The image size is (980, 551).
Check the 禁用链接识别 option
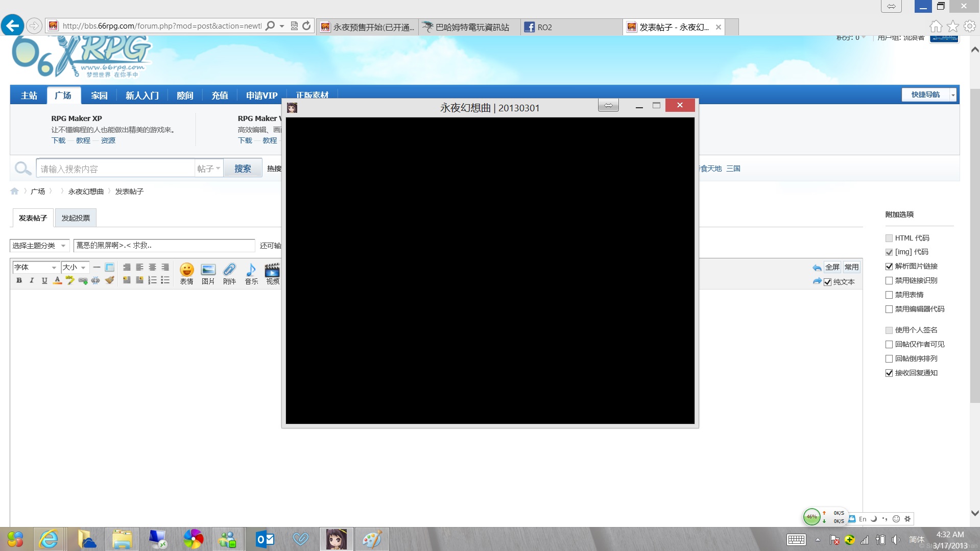(x=889, y=281)
